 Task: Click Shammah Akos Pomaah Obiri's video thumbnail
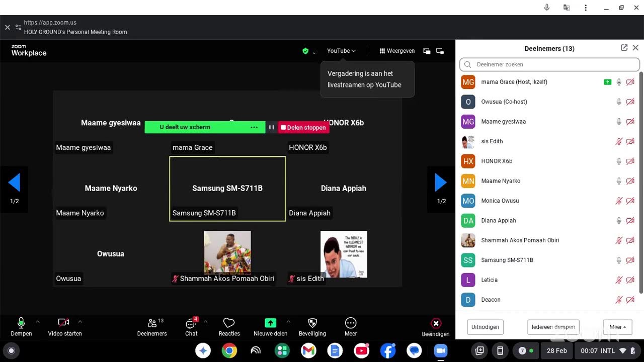pyautogui.click(x=227, y=252)
